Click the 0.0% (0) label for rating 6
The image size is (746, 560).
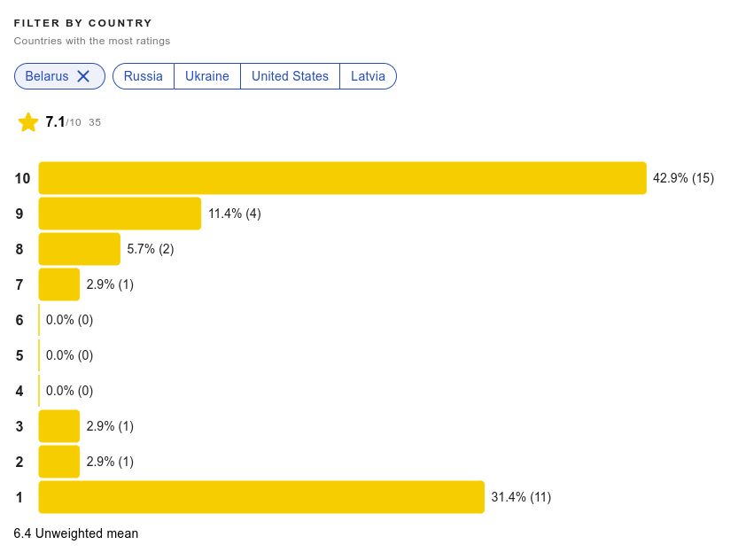(69, 320)
